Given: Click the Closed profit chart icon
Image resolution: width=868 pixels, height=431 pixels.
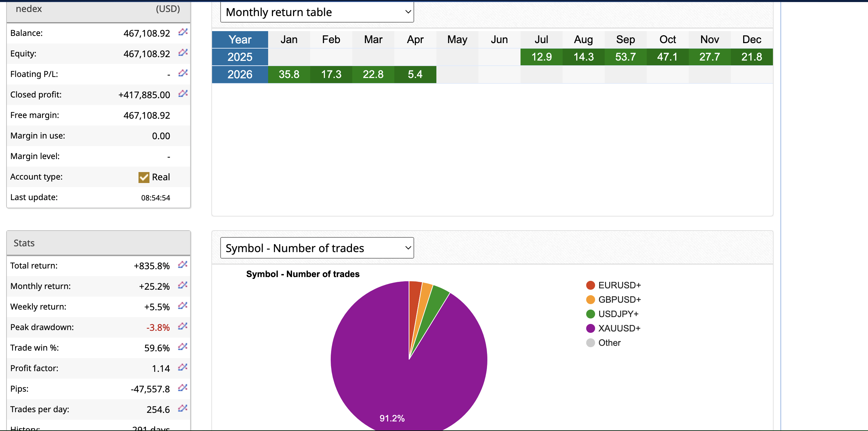Looking at the screenshot, I should (183, 94).
